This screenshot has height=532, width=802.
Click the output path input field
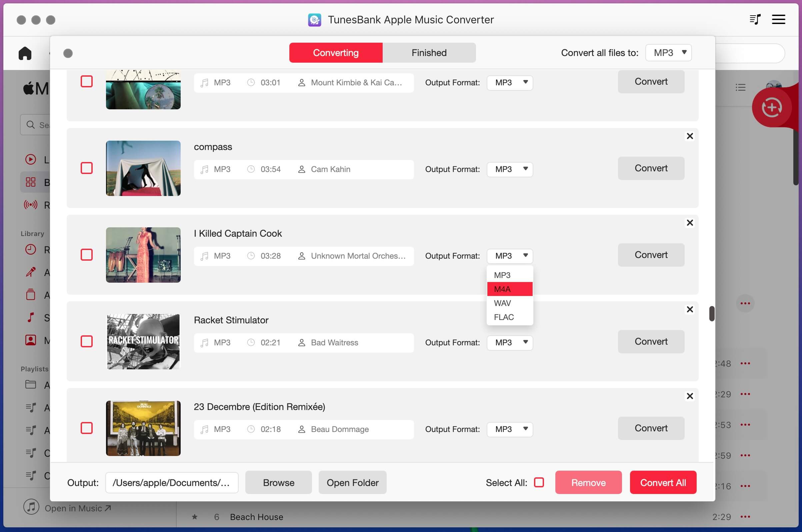coord(172,482)
